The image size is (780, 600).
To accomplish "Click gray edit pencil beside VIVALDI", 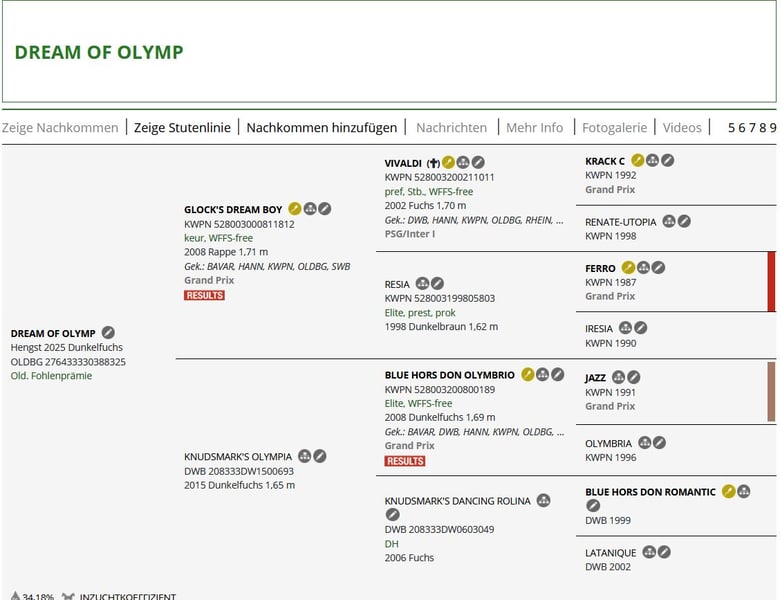I will pyautogui.click(x=478, y=162).
